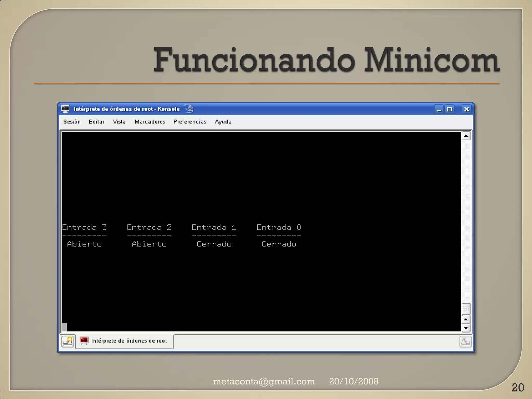Image resolution: width=532 pixels, height=399 pixels.
Task: Click the Entrada 1 label in terminal
Action: coord(214,228)
